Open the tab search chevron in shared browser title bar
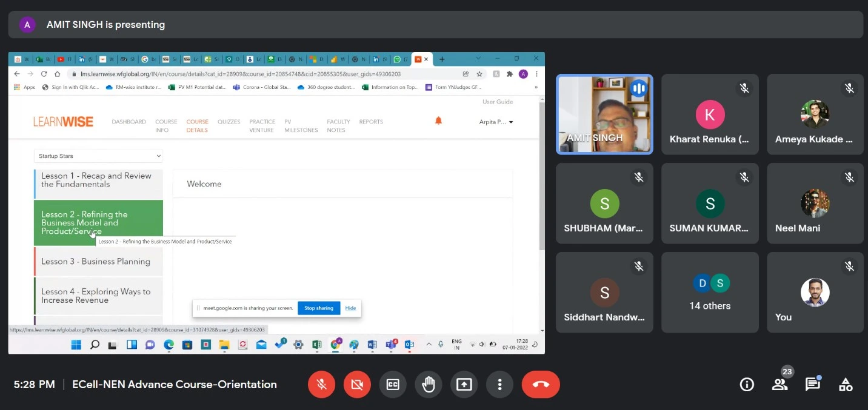This screenshot has width=868, height=410. tap(478, 58)
